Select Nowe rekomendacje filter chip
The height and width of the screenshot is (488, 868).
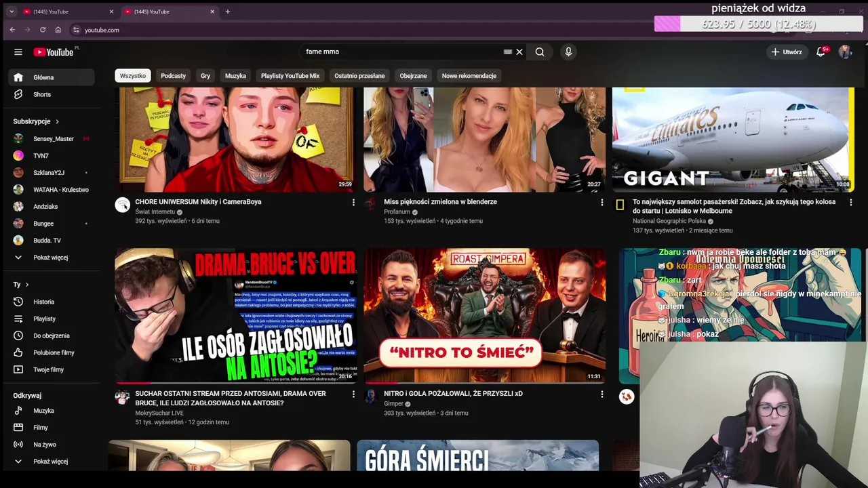click(x=469, y=76)
